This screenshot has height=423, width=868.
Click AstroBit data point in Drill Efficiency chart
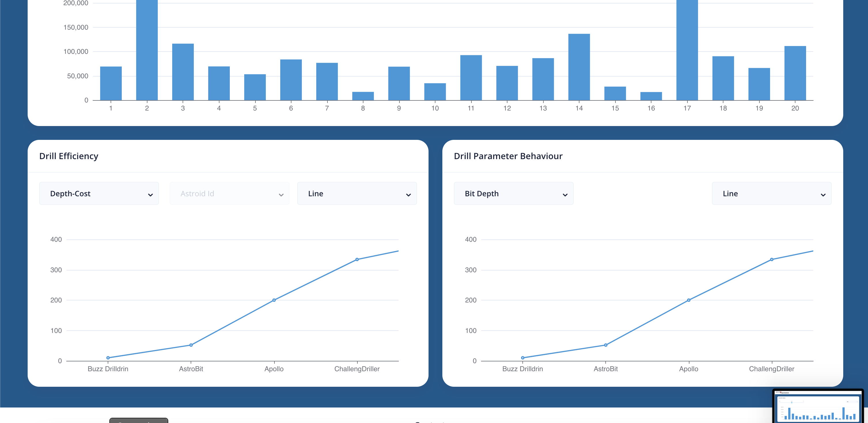pos(191,345)
